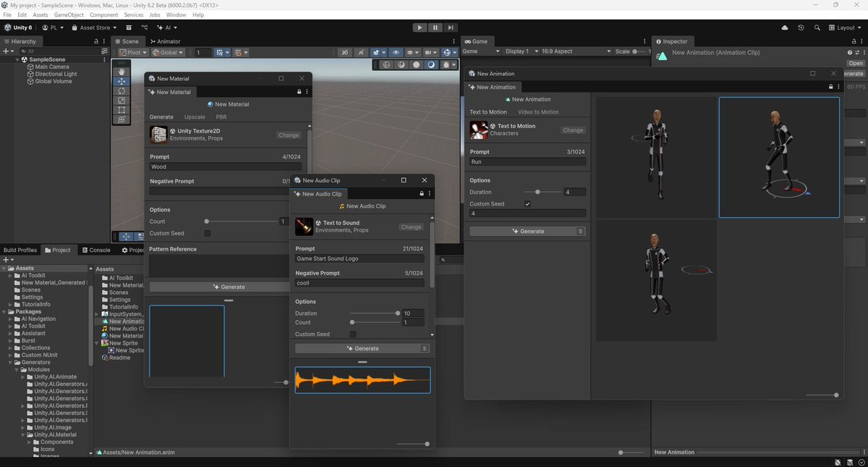Screen dimensions: 868x467
Task: Open the Global orientation dropdown
Action: [x=168, y=52]
